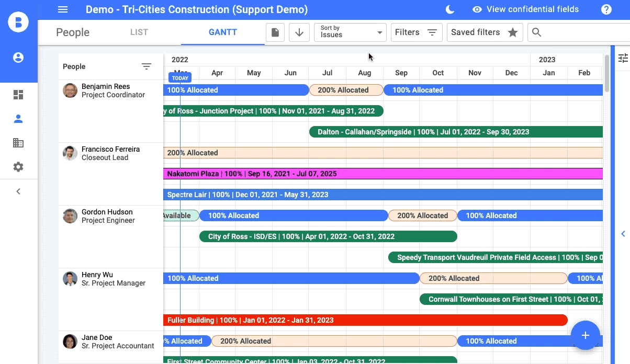The width and height of the screenshot is (630, 364).
Task: Click the 2023 year label
Action: (x=547, y=60)
